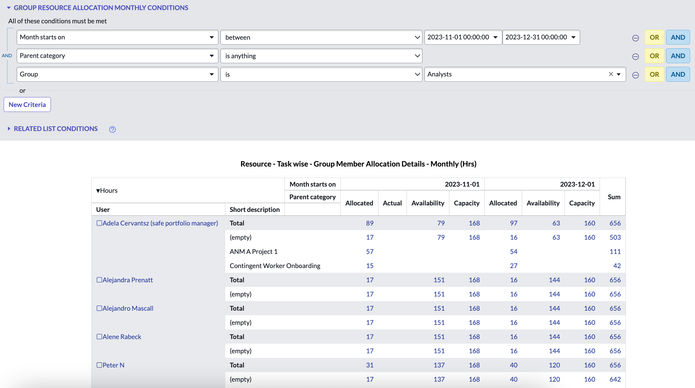
Task: Collapse the Hours pivot header
Action: click(x=98, y=191)
